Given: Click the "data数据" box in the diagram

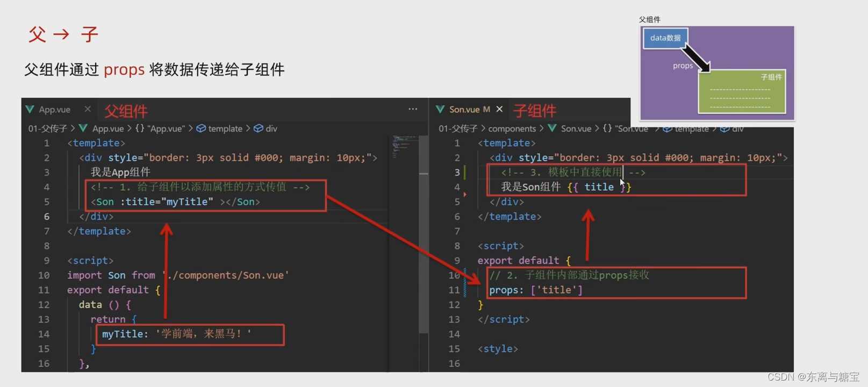Looking at the screenshot, I should point(665,38).
